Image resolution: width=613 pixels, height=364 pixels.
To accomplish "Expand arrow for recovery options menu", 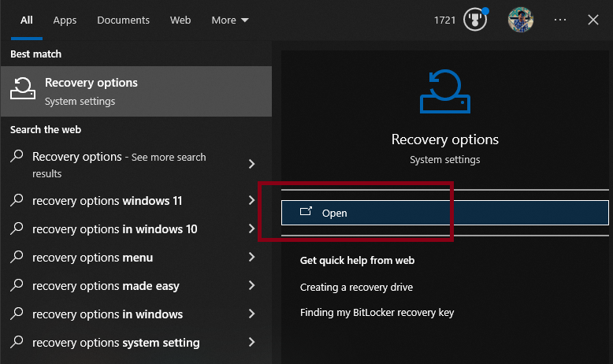I will coord(252,257).
